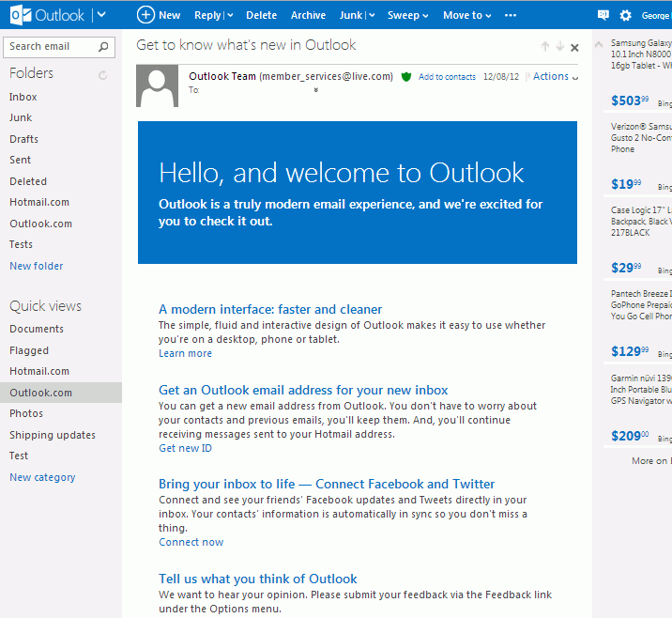This screenshot has width=672, height=618.
Task: Open the Actions dropdown in message header
Action: click(555, 77)
